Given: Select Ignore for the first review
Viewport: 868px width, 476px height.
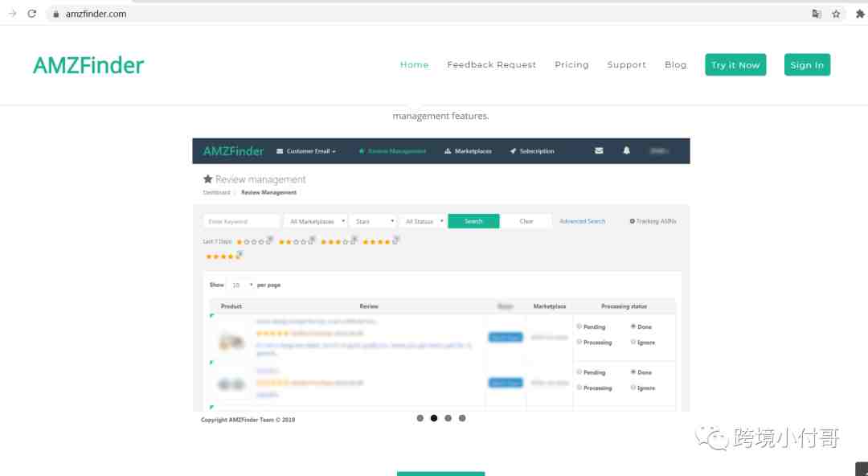Looking at the screenshot, I should tap(633, 342).
